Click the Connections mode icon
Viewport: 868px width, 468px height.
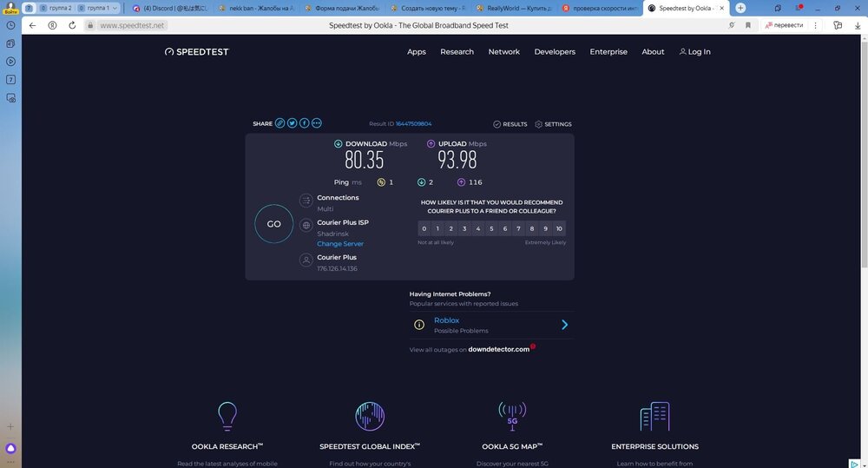click(306, 201)
